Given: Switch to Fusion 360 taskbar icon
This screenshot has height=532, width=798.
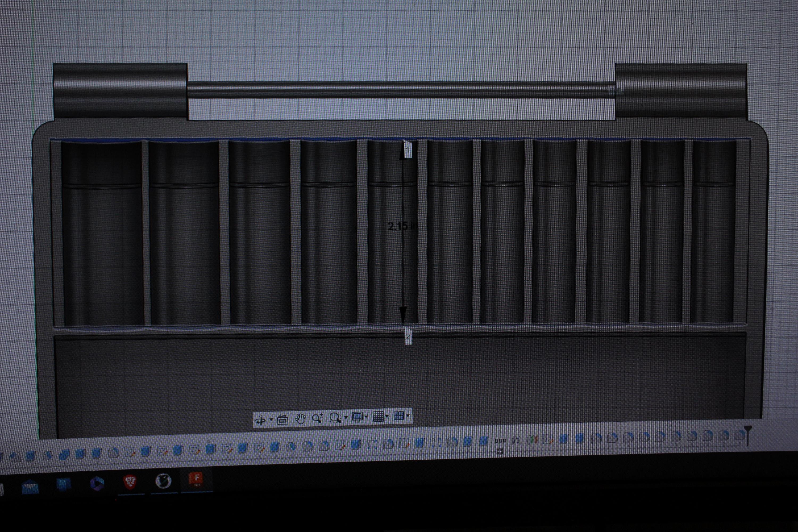Looking at the screenshot, I should point(196,479).
